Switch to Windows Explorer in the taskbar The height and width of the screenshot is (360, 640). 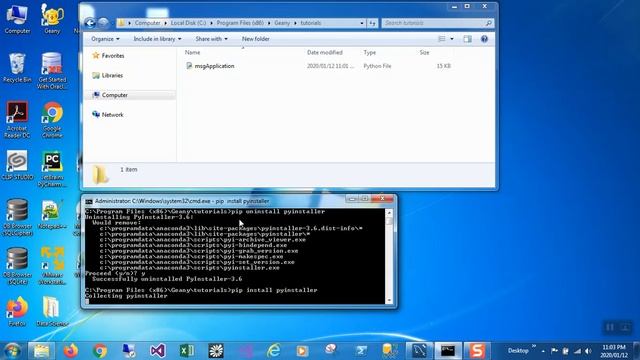point(41,351)
